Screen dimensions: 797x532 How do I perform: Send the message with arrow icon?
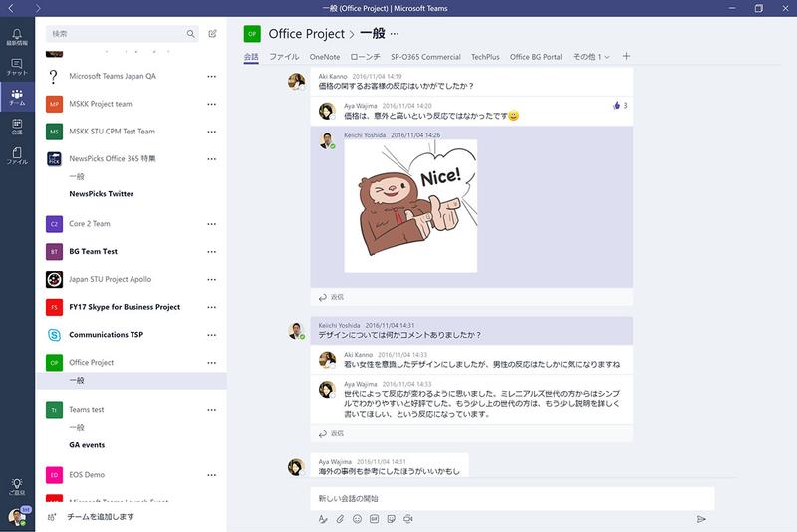(x=701, y=519)
